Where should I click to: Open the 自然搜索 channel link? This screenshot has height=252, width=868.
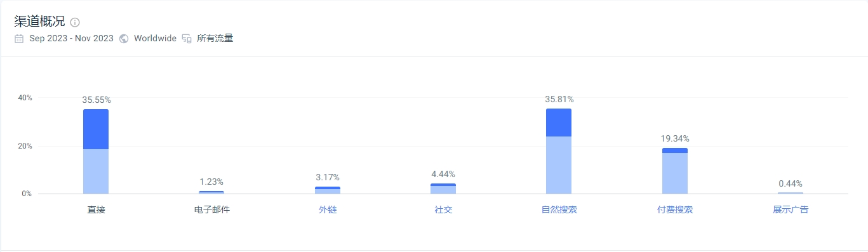click(x=559, y=209)
